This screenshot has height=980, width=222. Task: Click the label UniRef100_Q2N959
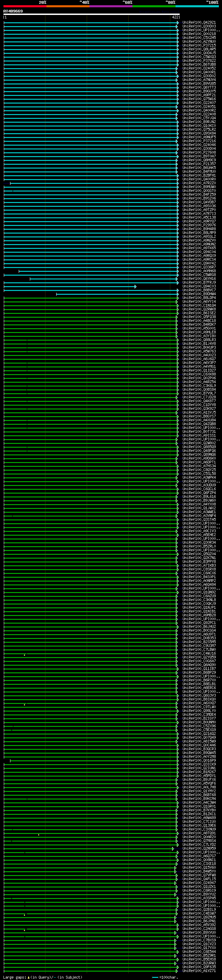[x=199, y=848]
